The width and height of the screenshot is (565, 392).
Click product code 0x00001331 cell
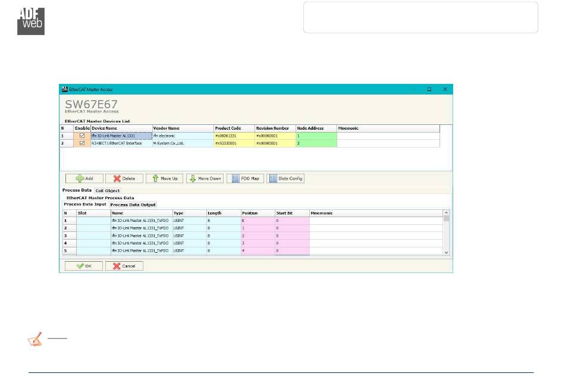pyautogui.click(x=234, y=136)
